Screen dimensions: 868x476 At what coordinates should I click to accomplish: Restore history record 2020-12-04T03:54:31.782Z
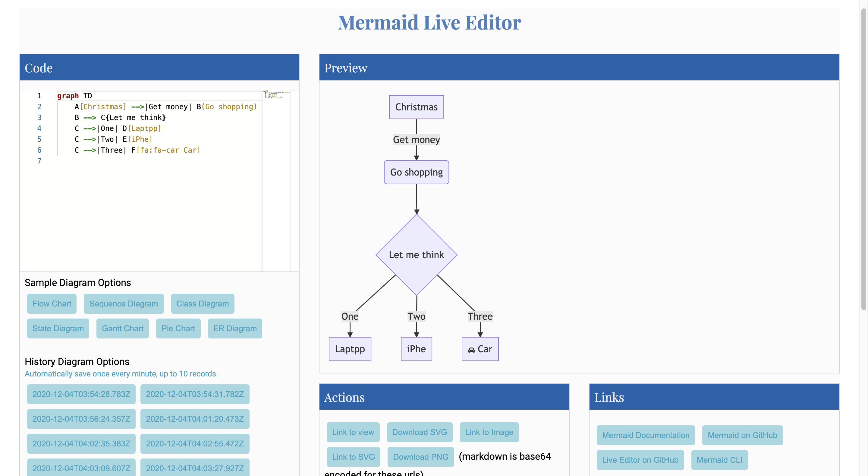click(x=195, y=394)
